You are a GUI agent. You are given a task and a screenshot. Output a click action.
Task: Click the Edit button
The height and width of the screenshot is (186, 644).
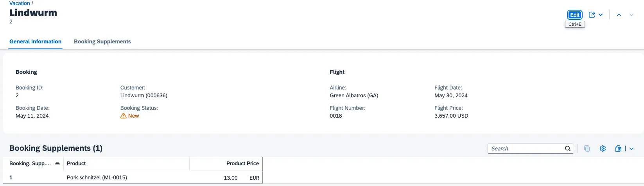[574, 15]
